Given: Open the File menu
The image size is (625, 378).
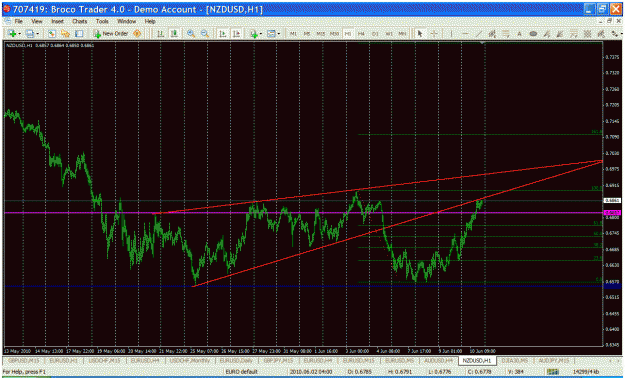Looking at the screenshot, I should [x=18, y=22].
